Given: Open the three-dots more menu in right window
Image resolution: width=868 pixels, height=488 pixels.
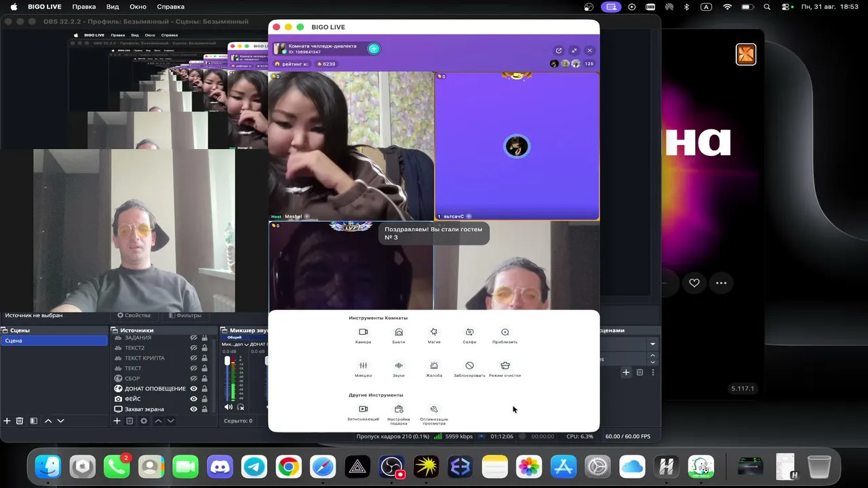Looking at the screenshot, I should (721, 283).
